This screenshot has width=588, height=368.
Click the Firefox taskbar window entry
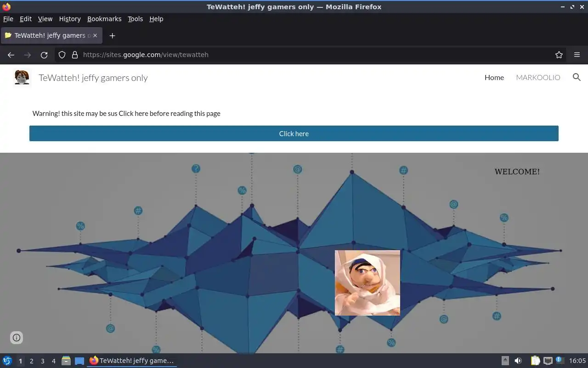(x=132, y=361)
